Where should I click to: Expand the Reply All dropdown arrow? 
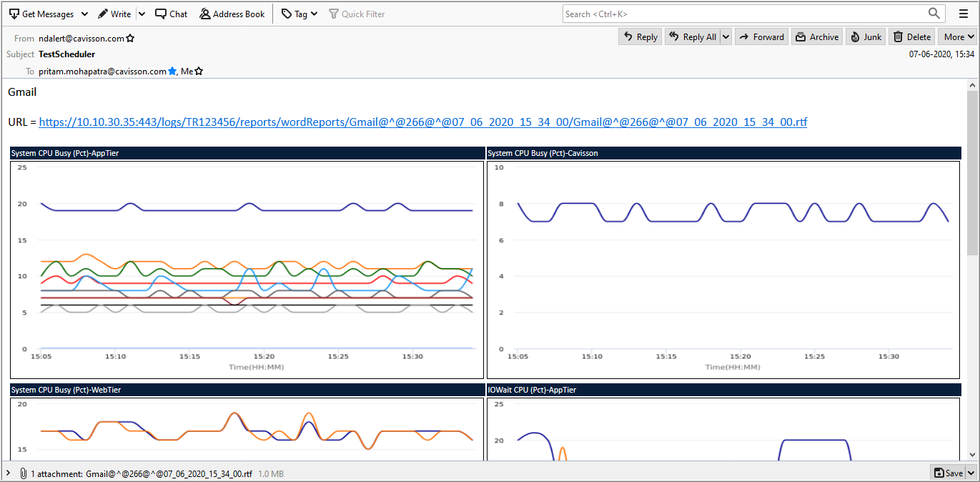pos(726,37)
